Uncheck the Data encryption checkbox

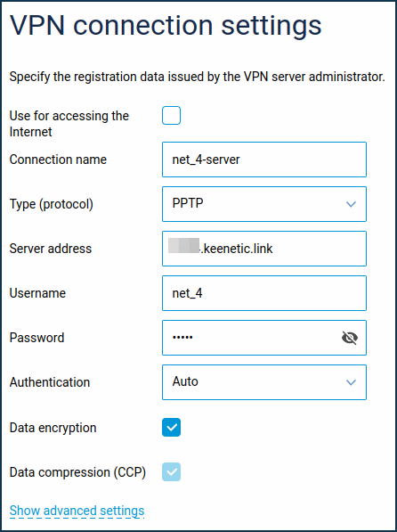[x=171, y=427]
